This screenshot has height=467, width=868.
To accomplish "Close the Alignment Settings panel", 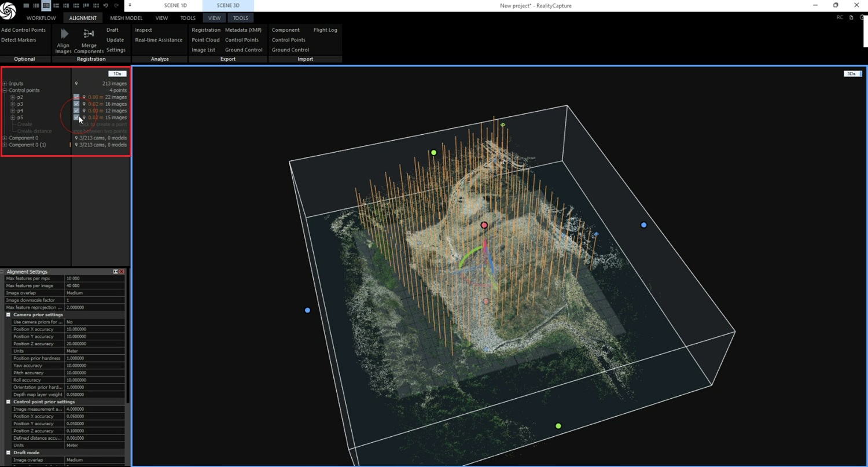I will pyautogui.click(x=122, y=271).
